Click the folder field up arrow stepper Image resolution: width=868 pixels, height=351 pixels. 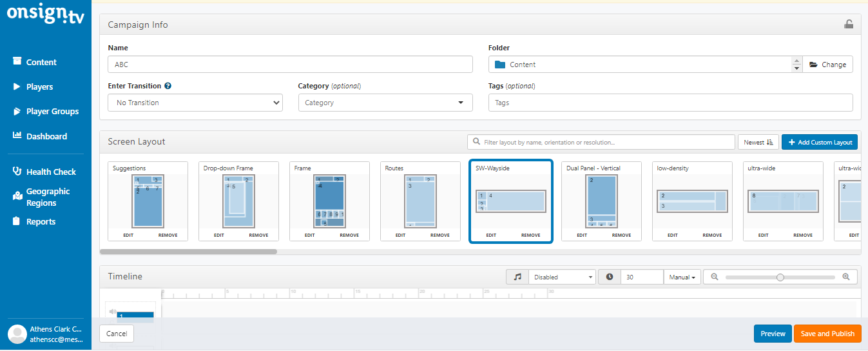click(797, 61)
